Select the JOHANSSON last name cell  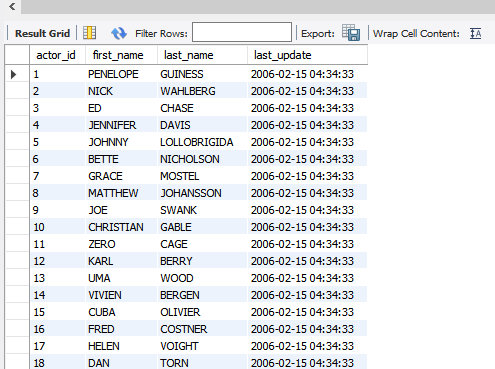202,193
